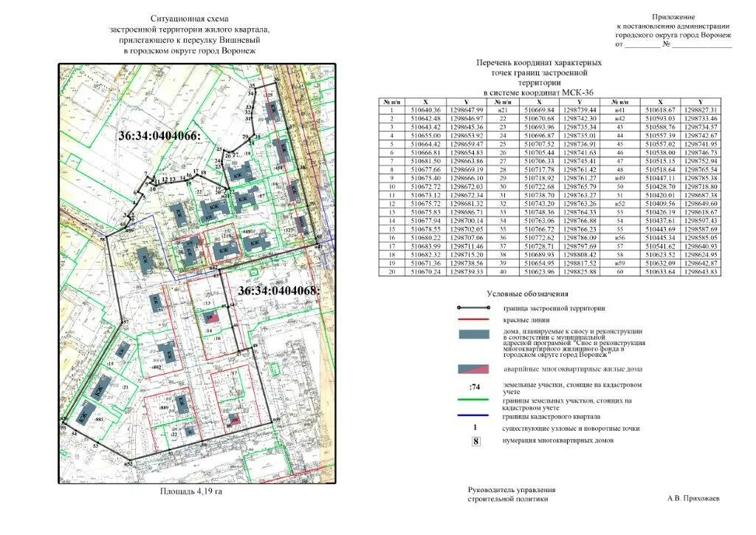Click 'граница застроенной территории' legend label

point(554,308)
